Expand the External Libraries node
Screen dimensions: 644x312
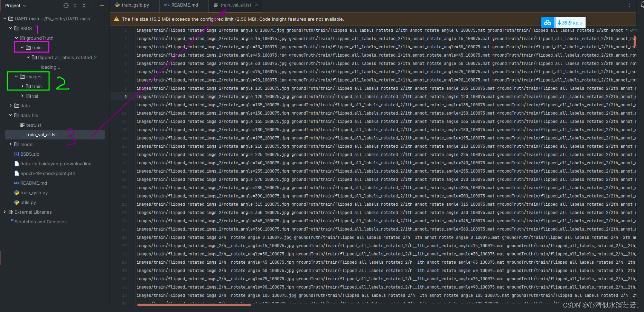[4, 212]
